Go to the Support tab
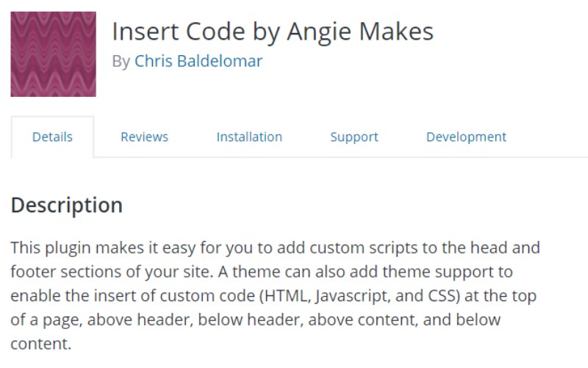 [354, 137]
